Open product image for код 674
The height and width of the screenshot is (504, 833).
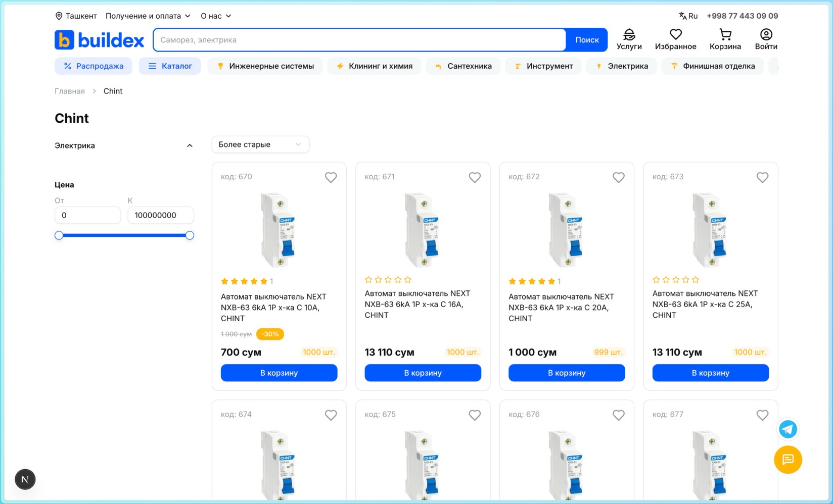click(279, 464)
